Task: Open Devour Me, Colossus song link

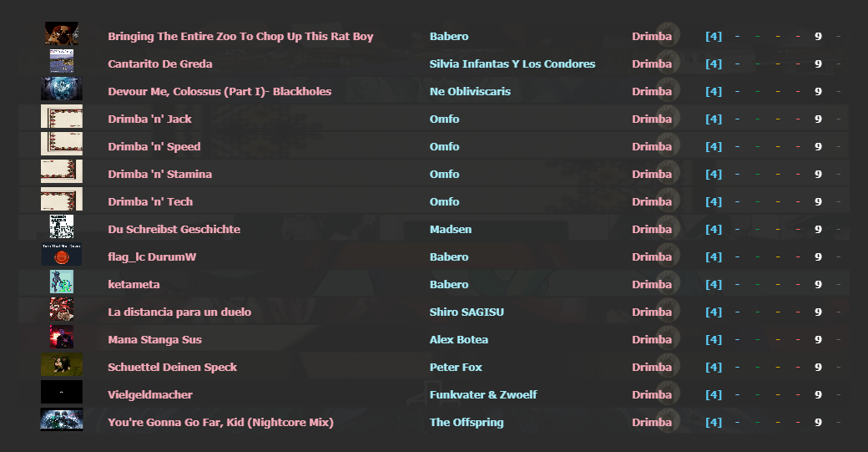Action: click(220, 91)
